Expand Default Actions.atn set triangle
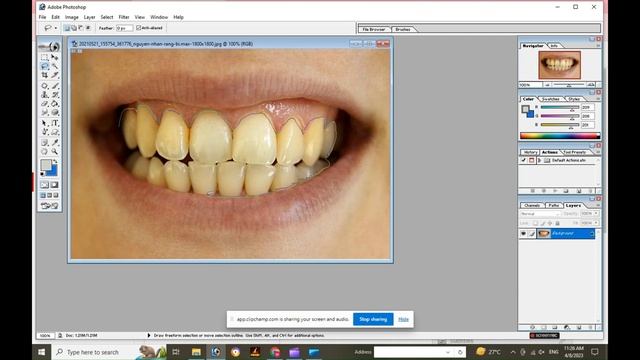Image resolution: width=640 pixels, height=360 pixels. coord(539,160)
